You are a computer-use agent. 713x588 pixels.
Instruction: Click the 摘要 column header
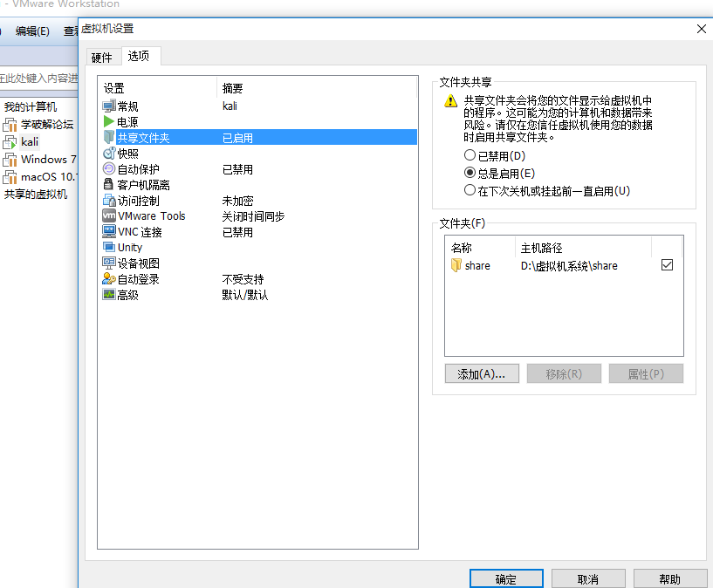coord(316,88)
